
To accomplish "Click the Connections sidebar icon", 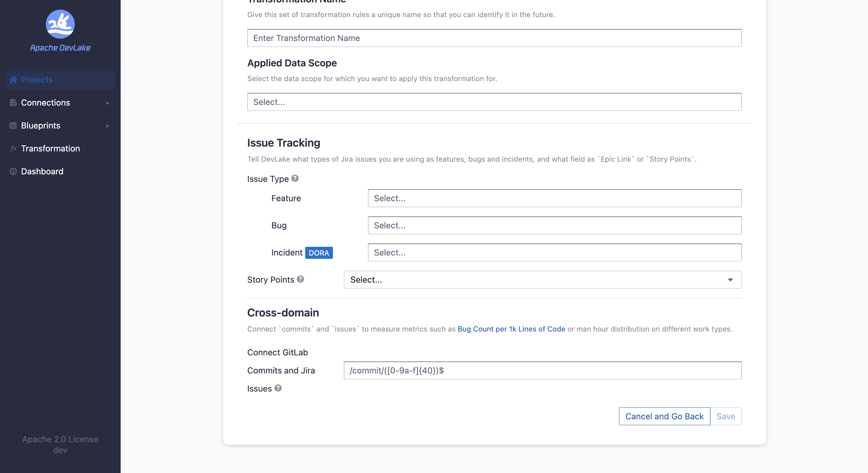I will 13,103.
